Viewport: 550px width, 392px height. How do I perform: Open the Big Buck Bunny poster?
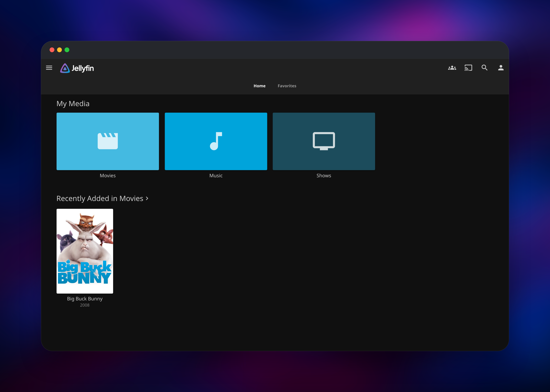click(x=85, y=251)
